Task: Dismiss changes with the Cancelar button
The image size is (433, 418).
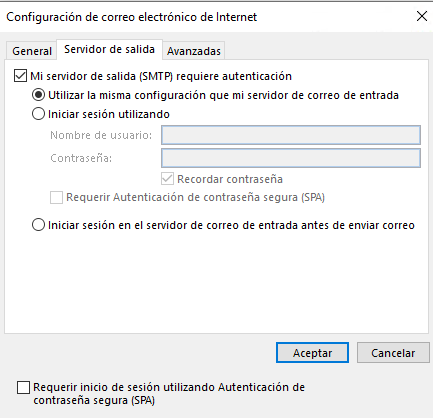Action: [393, 353]
